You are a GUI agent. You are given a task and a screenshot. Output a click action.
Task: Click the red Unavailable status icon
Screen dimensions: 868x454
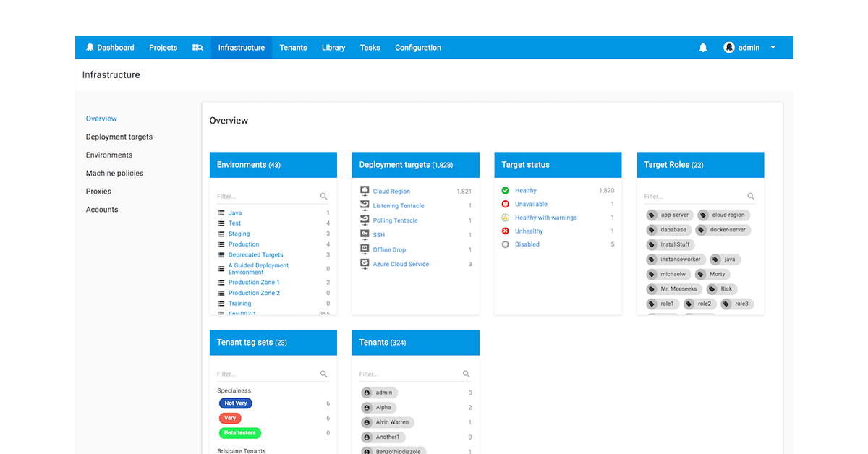pyautogui.click(x=505, y=204)
